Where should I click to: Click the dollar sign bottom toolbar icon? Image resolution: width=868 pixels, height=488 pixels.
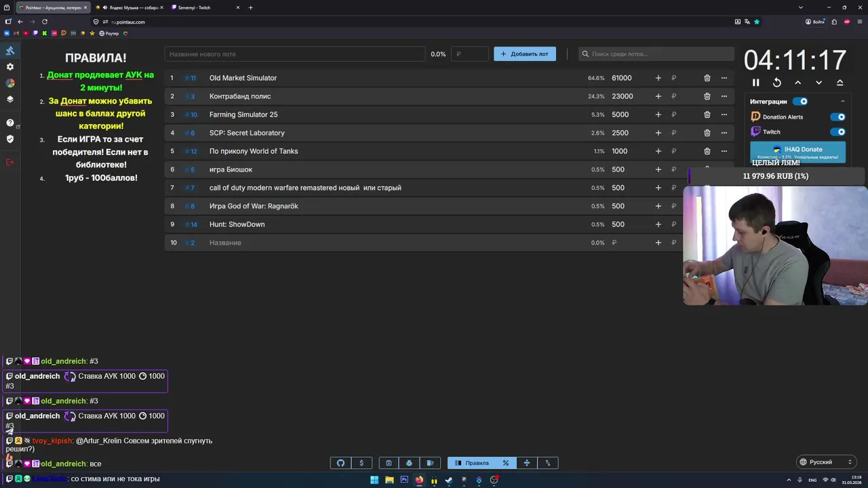[361, 463]
